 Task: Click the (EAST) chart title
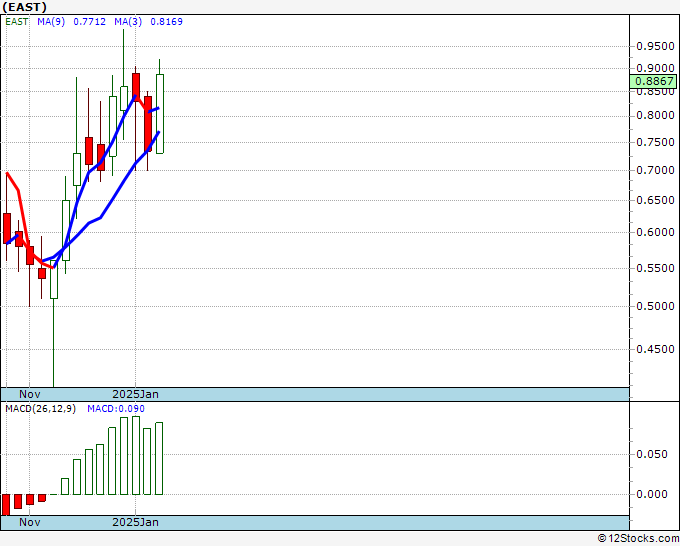(24, 7)
